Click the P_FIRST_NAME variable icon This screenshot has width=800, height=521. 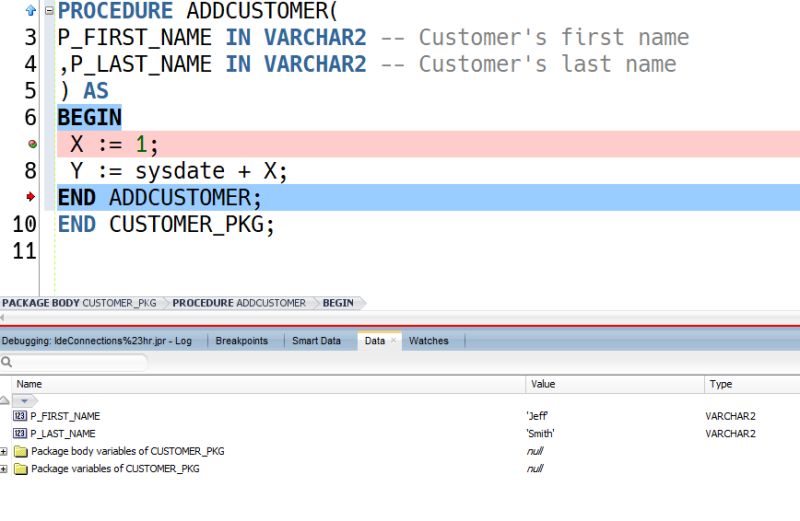[x=20, y=416]
